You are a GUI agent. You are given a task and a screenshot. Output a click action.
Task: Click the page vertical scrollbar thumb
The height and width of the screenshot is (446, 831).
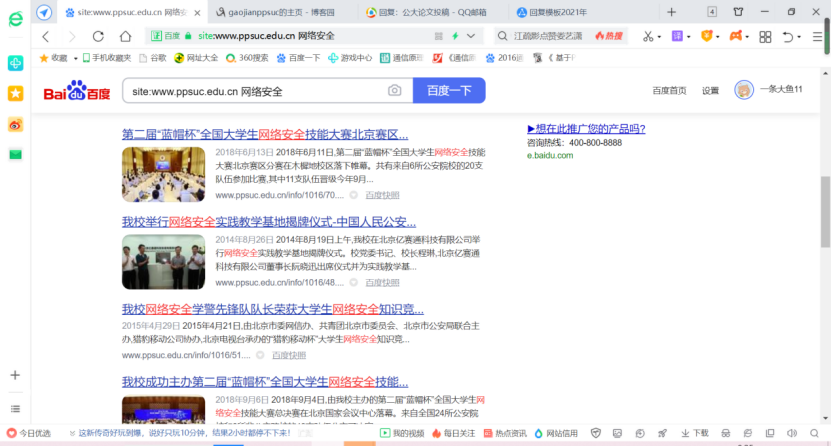tap(825, 212)
